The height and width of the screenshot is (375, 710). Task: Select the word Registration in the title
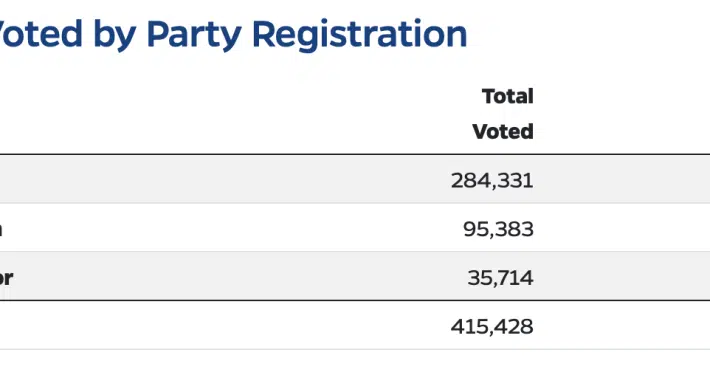tap(360, 34)
